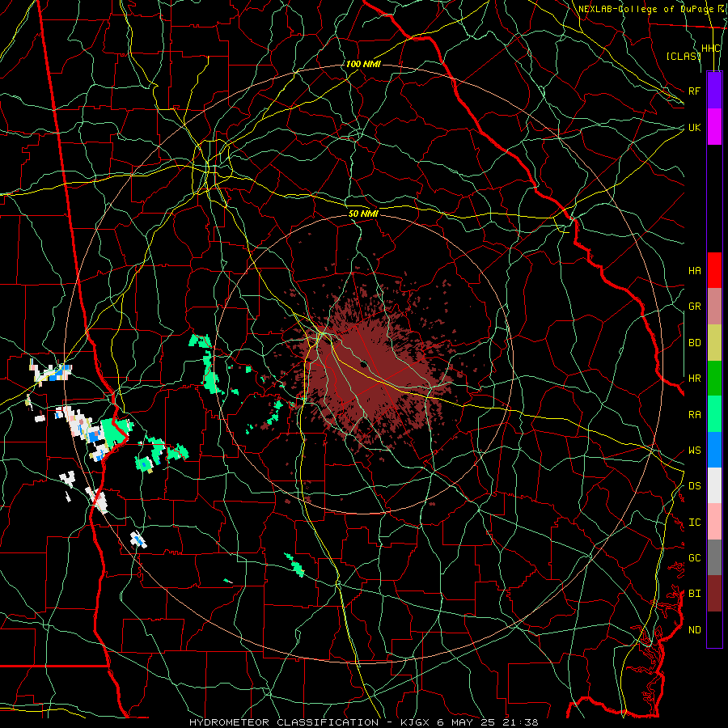Click the WS blue legend swatch
The image size is (728, 728).
tap(714, 450)
